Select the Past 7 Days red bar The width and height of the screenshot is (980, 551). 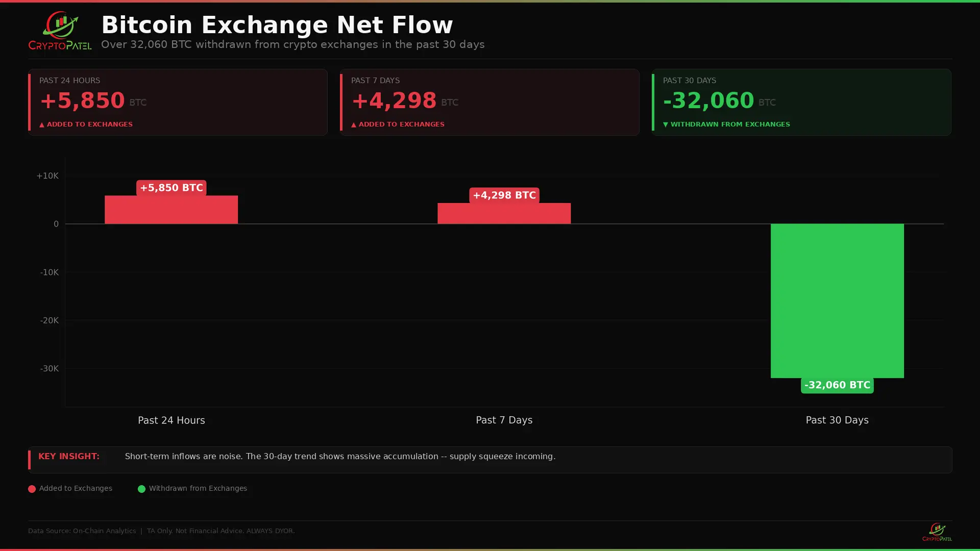[504, 213]
